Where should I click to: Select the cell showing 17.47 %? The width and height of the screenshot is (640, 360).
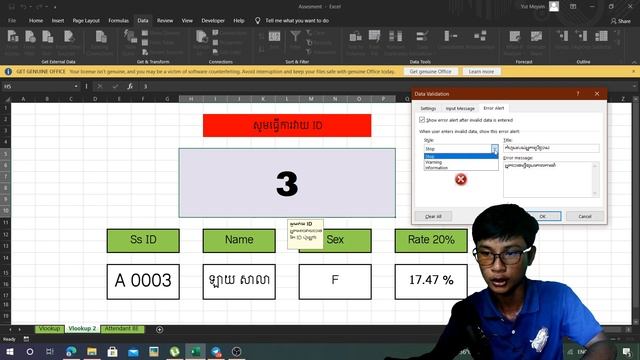coord(431,282)
